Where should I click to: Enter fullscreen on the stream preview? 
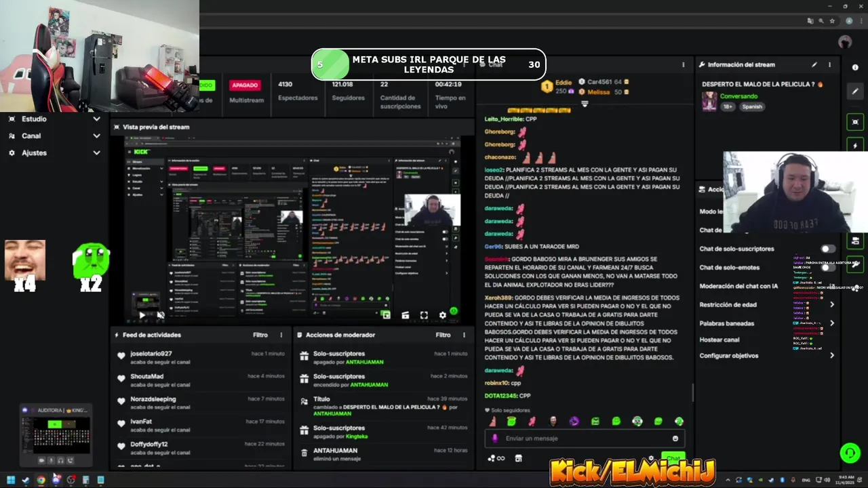click(x=424, y=315)
